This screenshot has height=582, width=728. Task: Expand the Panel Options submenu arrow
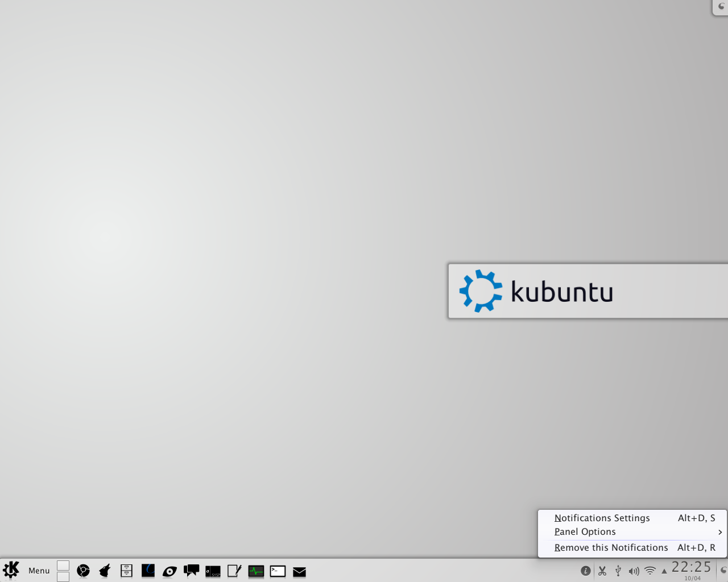point(720,532)
